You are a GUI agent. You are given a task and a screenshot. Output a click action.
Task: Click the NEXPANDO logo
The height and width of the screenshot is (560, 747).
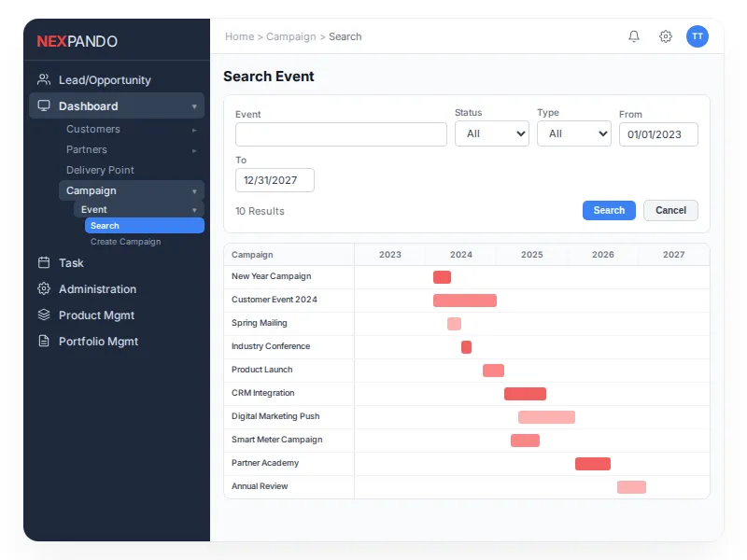(78, 41)
